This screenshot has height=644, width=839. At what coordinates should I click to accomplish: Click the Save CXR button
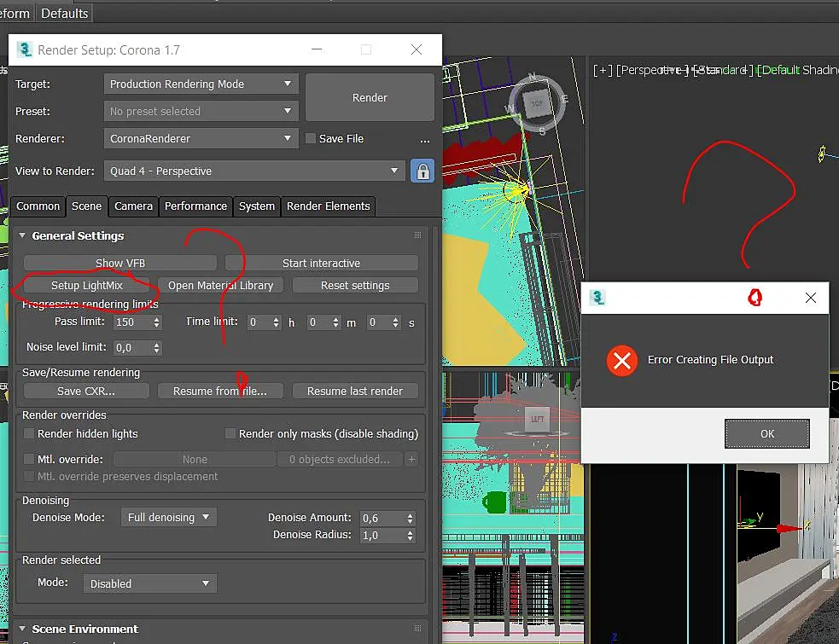coord(86,391)
